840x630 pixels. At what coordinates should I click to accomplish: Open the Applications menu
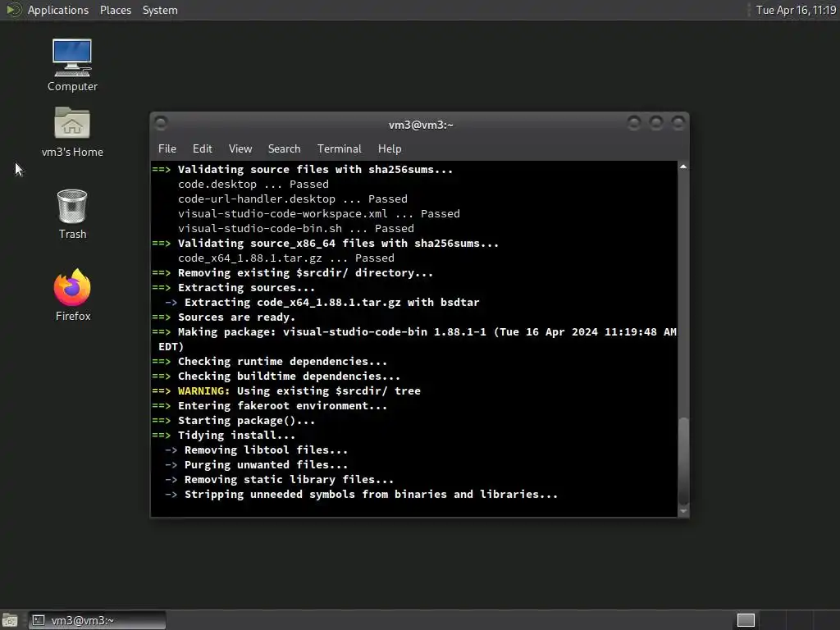coord(58,10)
